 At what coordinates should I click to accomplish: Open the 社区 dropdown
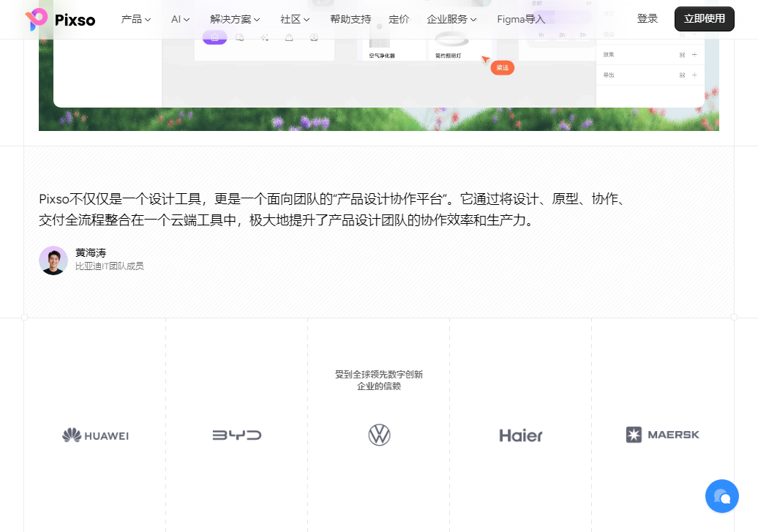tap(295, 19)
